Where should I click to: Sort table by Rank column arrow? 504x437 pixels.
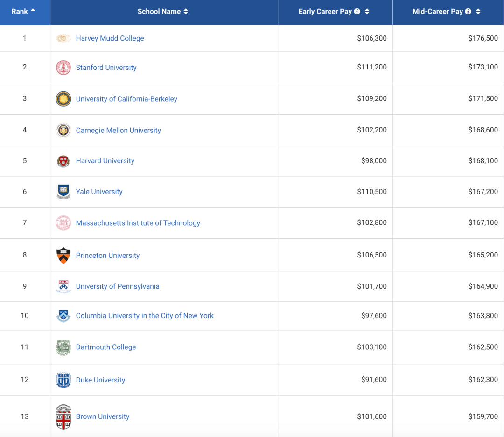[33, 10]
